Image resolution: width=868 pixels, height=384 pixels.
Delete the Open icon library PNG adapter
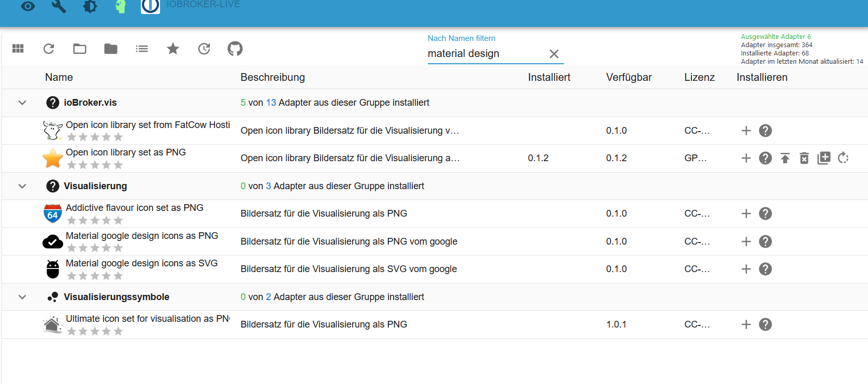804,158
